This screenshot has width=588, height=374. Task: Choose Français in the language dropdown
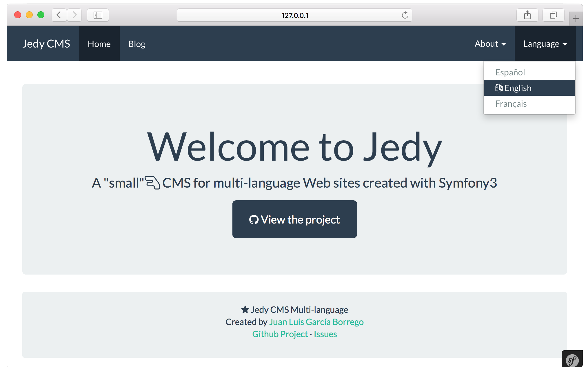coord(511,104)
